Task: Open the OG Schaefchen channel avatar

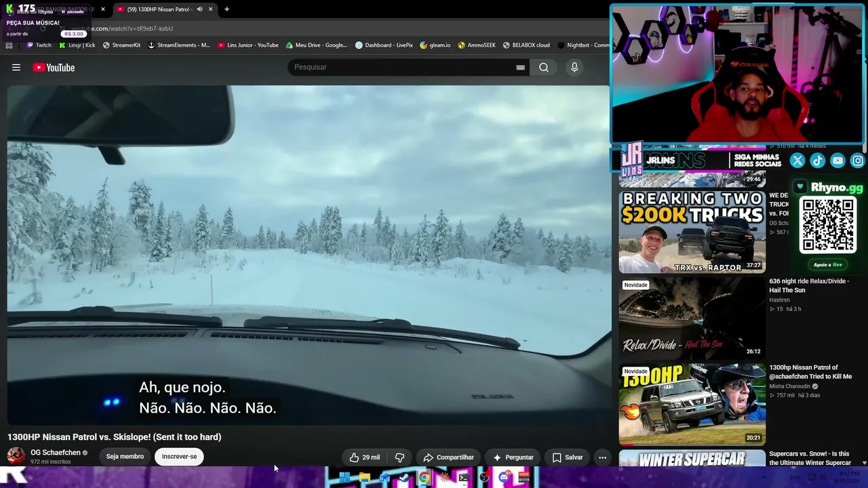Action: pos(16,456)
